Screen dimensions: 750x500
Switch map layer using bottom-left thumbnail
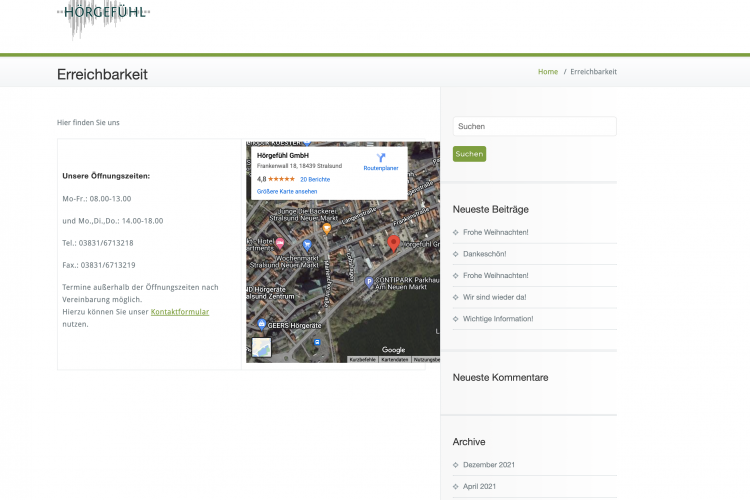(261, 348)
